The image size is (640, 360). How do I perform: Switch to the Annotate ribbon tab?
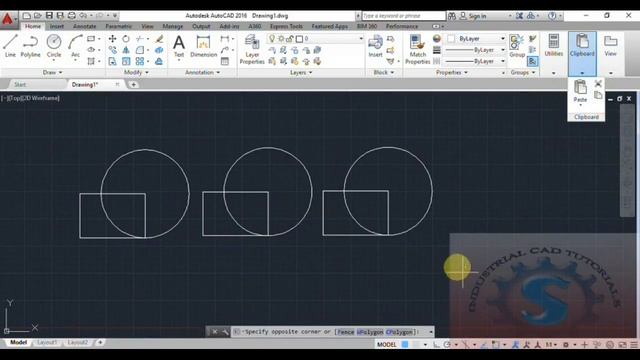pyautogui.click(x=84, y=26)
